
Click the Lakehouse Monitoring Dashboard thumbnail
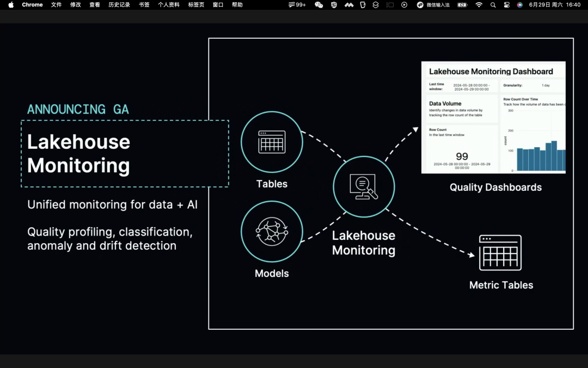[493, 117]
